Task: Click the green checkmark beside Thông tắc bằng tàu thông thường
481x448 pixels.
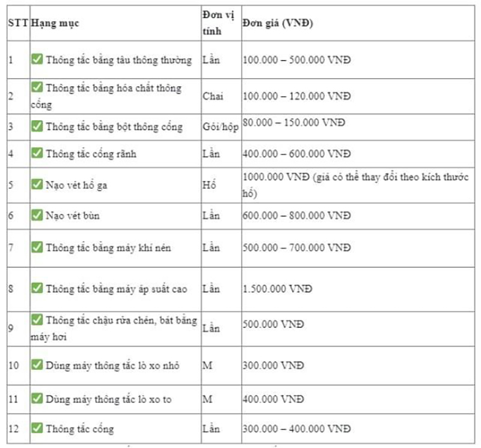Action: coord(37,58)
